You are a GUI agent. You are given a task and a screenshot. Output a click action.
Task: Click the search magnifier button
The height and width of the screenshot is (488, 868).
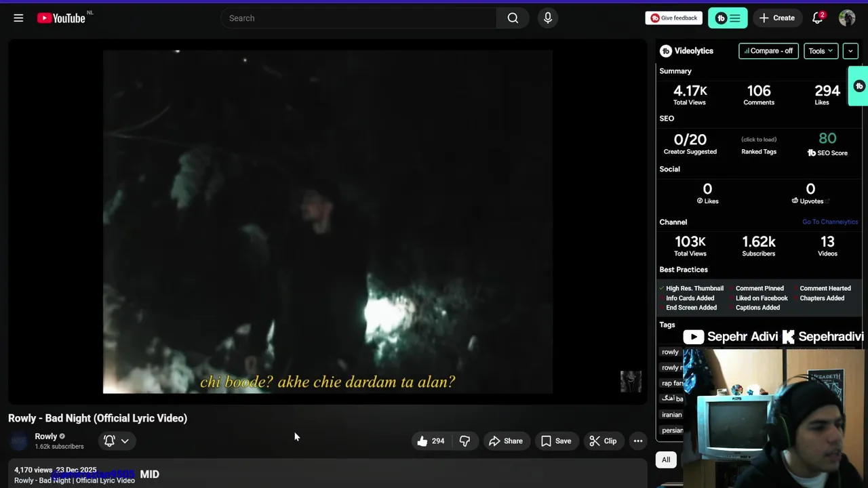(513, 18)
